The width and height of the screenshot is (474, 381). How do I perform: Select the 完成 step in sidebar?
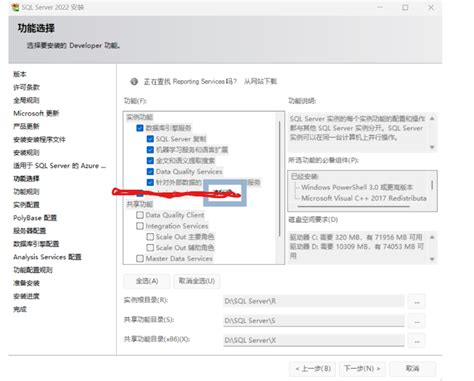pyautogui.click(x=20, y=309)
